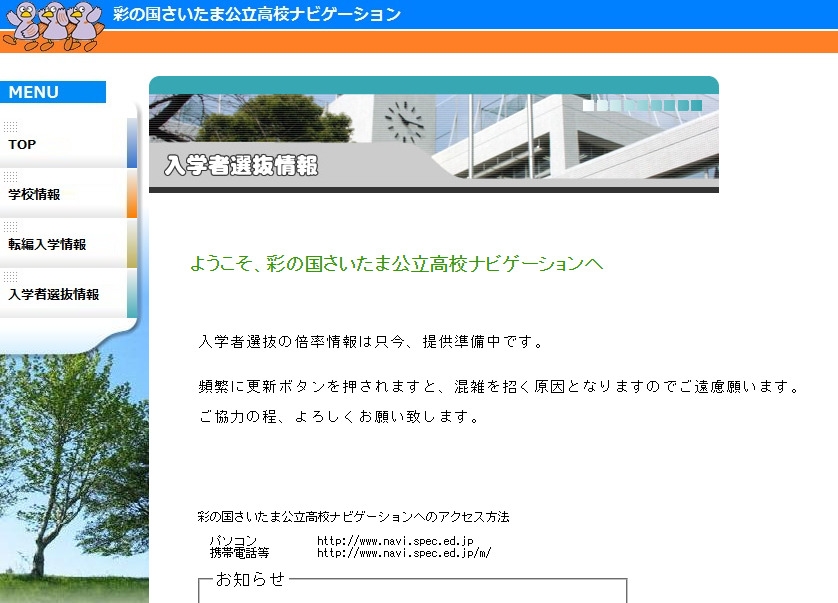This screenshot has width=838, height=603.
Task: Click the MENU header label
Action: [x=52, y=92]
